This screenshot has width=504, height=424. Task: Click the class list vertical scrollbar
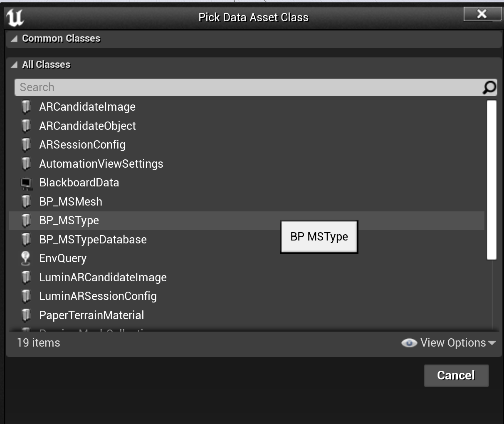(x=492, y=180)
